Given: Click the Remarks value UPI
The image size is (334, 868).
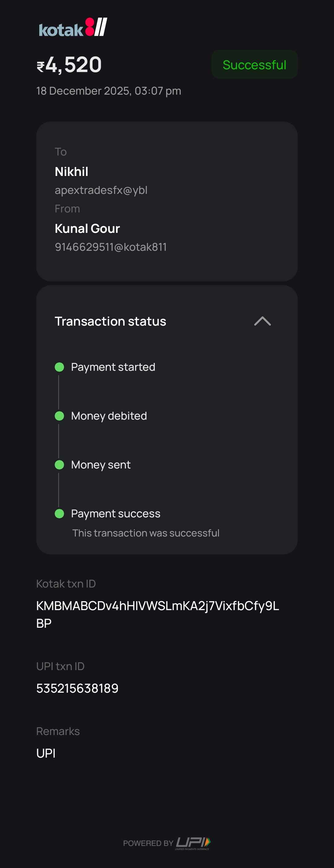Looking at the screenshot, I should 46,753.
